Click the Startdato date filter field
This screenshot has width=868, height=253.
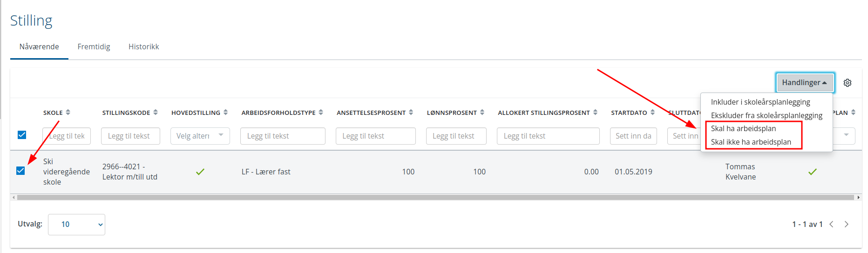[x=633, y=136]
